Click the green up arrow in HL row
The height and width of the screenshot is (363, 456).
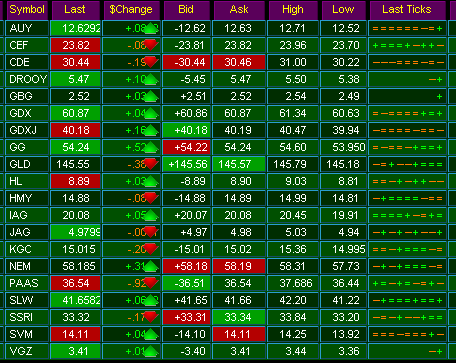pyautogui.click(x=151, y=181)
